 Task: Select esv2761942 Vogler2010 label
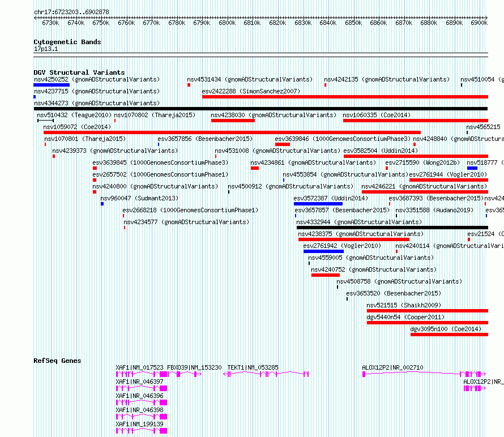(342, 246)
